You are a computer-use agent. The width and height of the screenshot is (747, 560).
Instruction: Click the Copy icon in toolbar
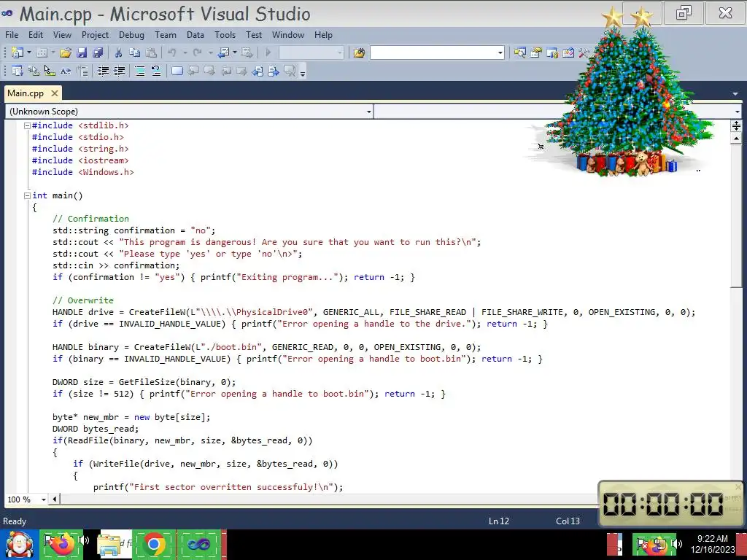[x=135, y=52]
